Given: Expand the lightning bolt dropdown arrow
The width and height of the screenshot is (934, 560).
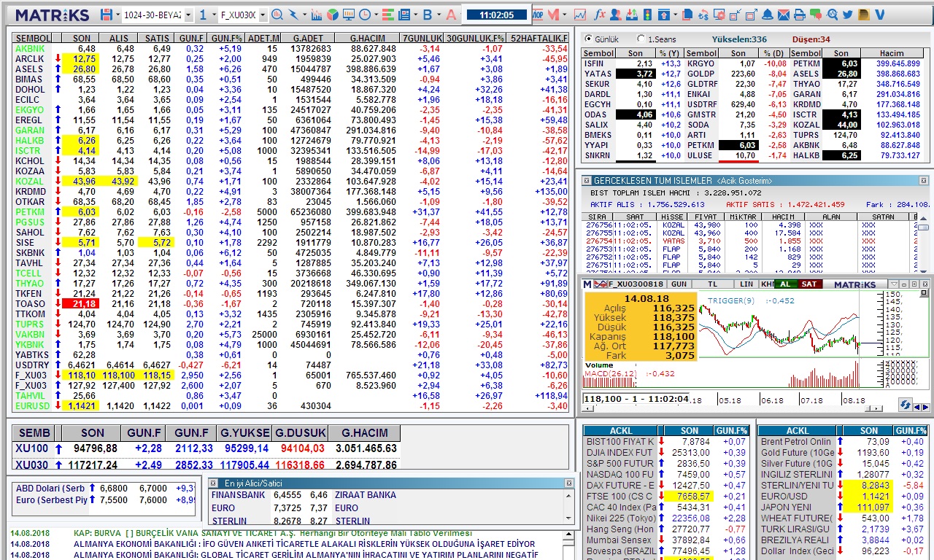Looking at the screenshot, I should (x=304, y=15).
